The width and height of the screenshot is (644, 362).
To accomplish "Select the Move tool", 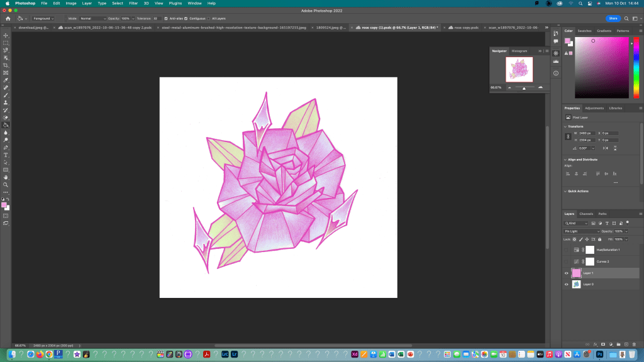I will pyautogui.click(x=6, y=35).
